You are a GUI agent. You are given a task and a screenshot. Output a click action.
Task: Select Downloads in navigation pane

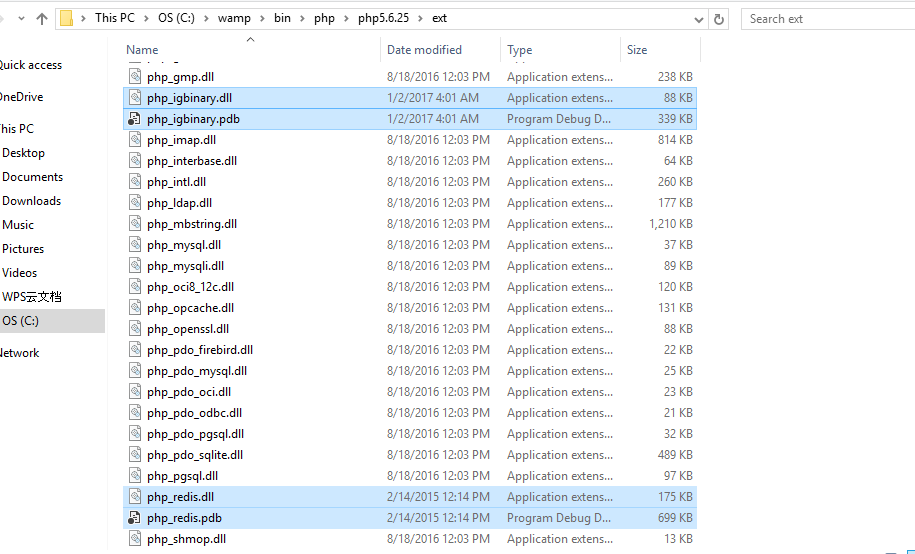point(32,201)
